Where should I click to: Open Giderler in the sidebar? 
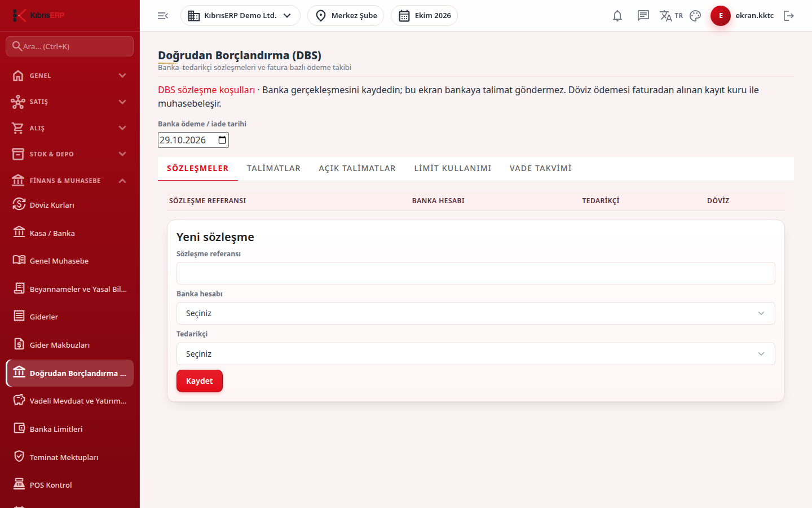[x=70, y=317]
